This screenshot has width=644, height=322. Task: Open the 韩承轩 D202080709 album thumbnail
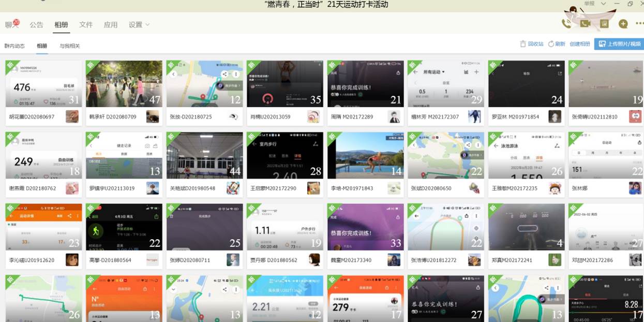(x=124, y=84)
